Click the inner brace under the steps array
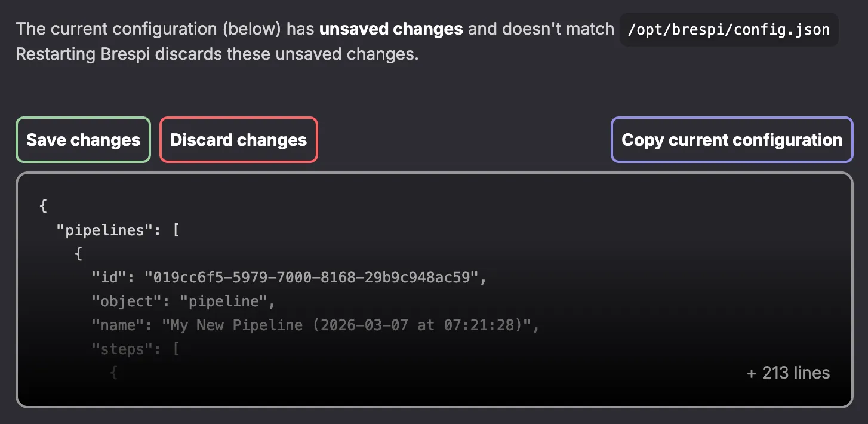The width and height of the screenshot is (868, 424). pyautogui.click(x=113, y=372)
